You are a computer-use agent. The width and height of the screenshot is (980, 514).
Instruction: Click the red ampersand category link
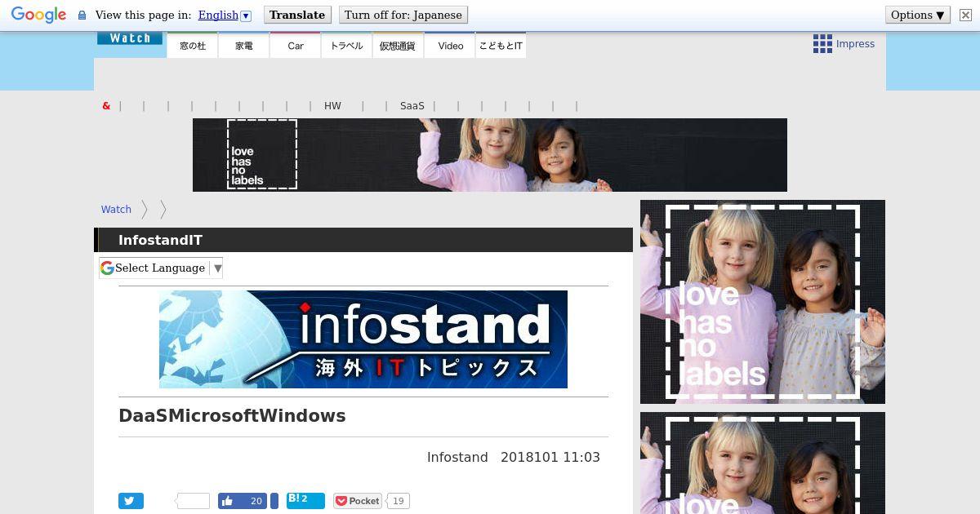(106, 106)
